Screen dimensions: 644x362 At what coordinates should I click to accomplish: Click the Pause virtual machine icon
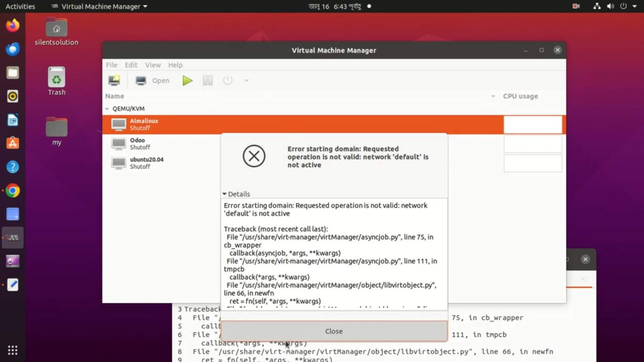(208, 80)
